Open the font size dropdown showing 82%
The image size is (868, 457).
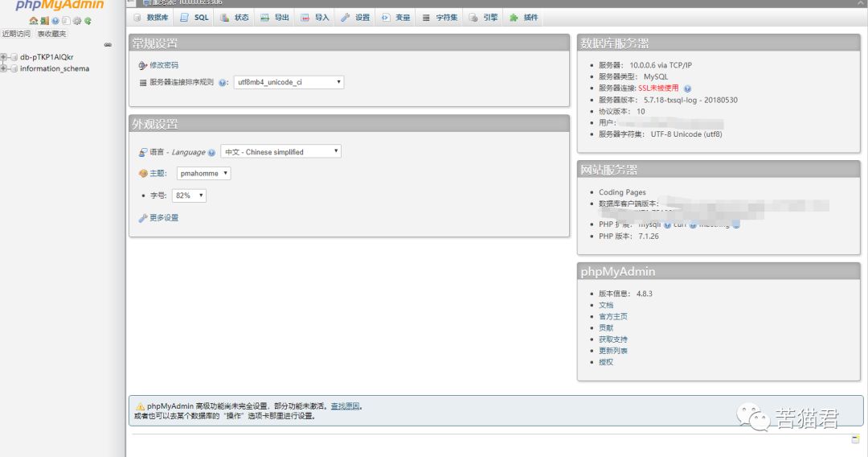coord(189,196)
